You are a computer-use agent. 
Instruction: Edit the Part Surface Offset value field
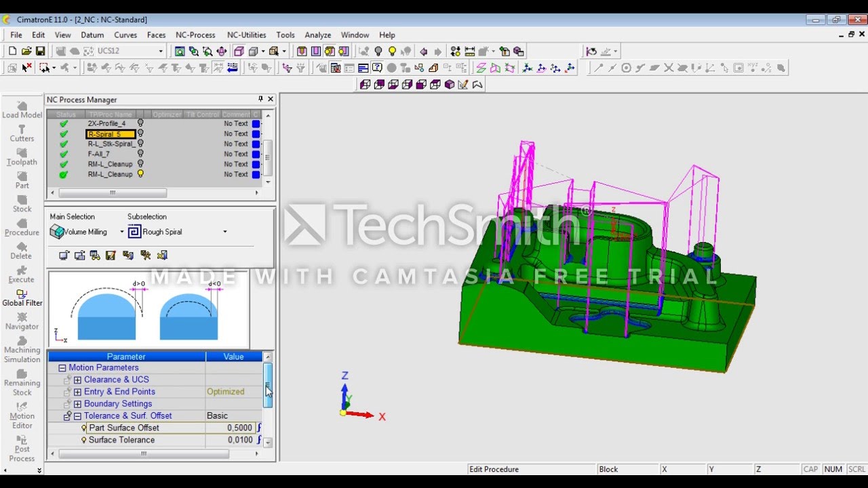pyautogui.click(x=231, y=428)
